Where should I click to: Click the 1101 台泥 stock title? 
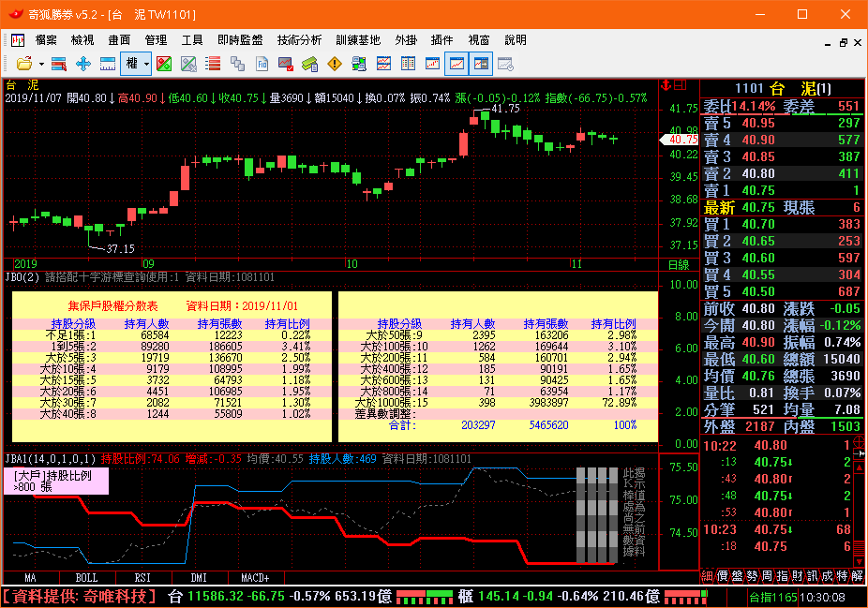click(783, 88)
